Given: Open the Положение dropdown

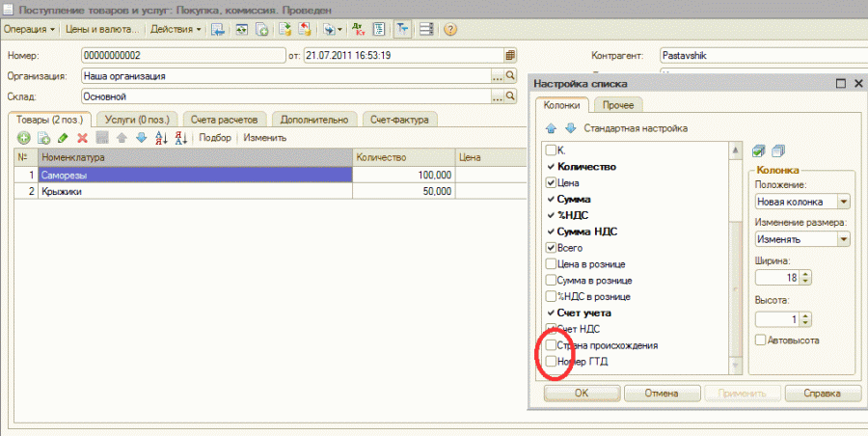Looking at the screenshot, I should (x=844, y=202).
